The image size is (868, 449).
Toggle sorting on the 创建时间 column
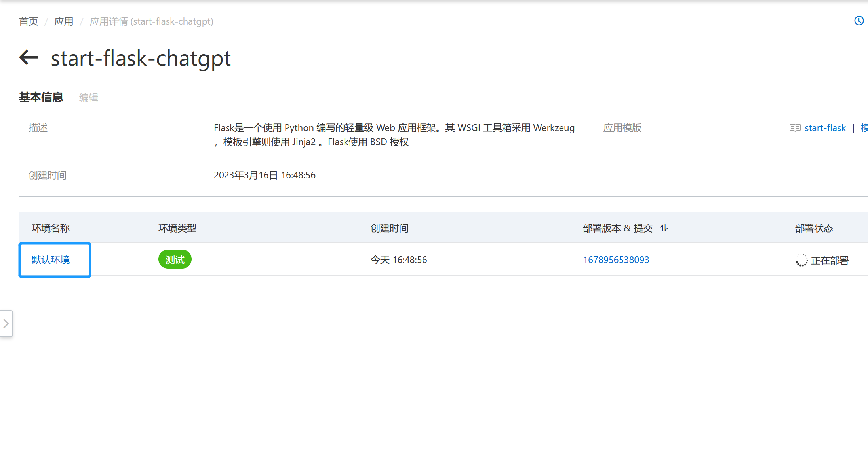pyautogui.click(x=389, y=228)
